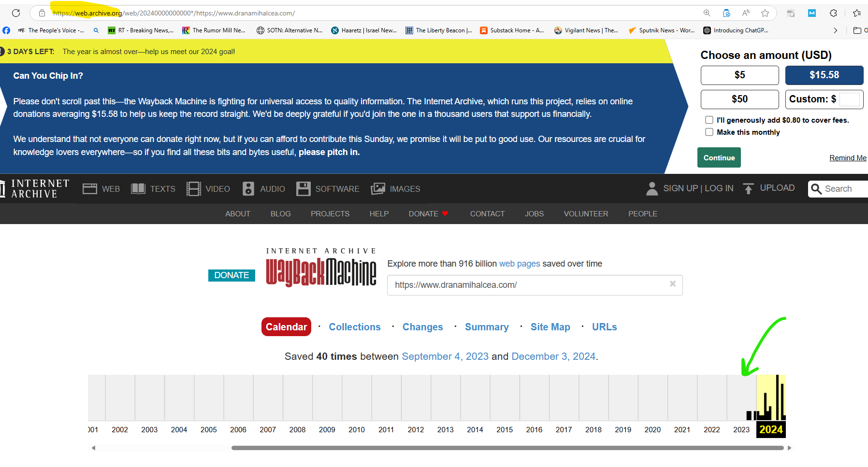The image size is (868, 467).
Task: Click the timeline's left scroll arrow
Action: (93, 448)
